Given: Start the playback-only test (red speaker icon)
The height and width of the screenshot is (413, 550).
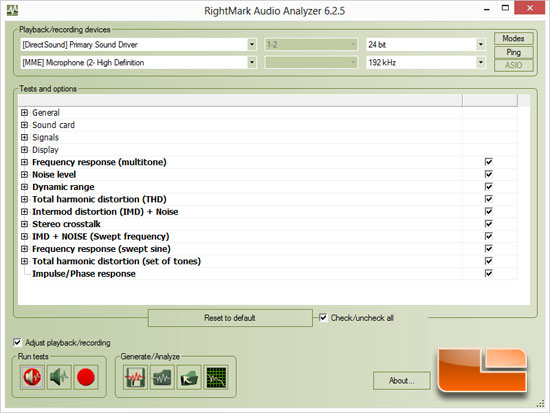Looking at the screenshot, I should coord(32,377).
